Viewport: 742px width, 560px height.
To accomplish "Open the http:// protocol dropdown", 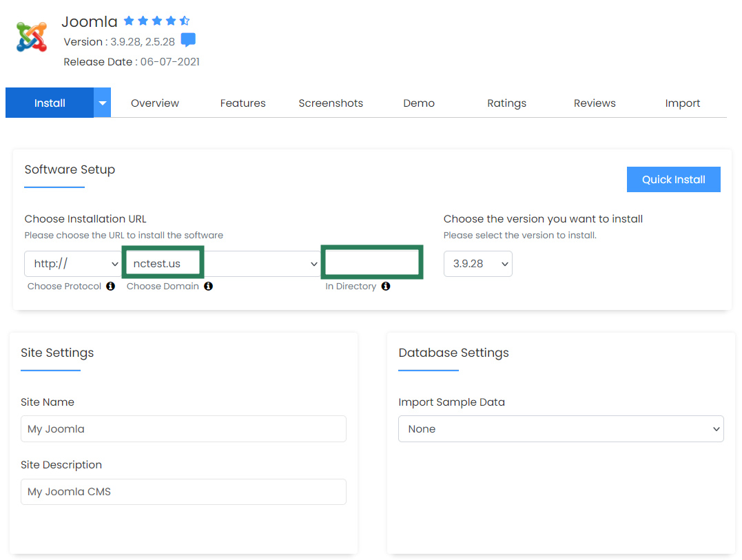I will coord(73,263).
